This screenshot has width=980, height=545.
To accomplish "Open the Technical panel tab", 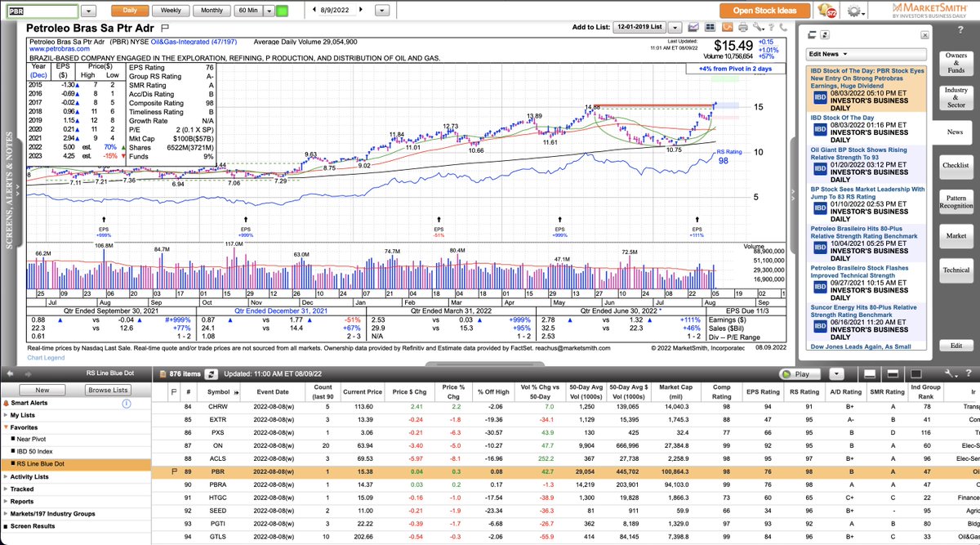I will click(x=956, y=270).
